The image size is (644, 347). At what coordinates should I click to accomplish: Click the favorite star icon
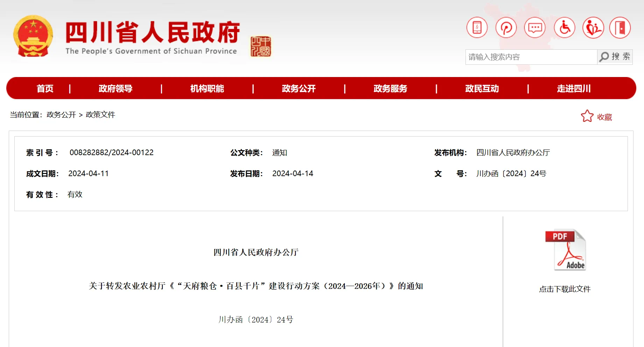[x=587, y=116]
